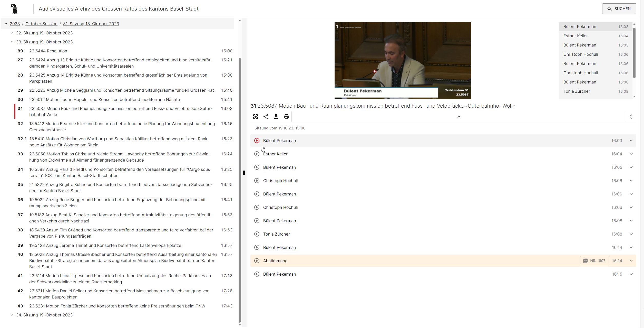Play Esther Keller's speech at 16:04
The image size is (644, 328).
point(257,154)
